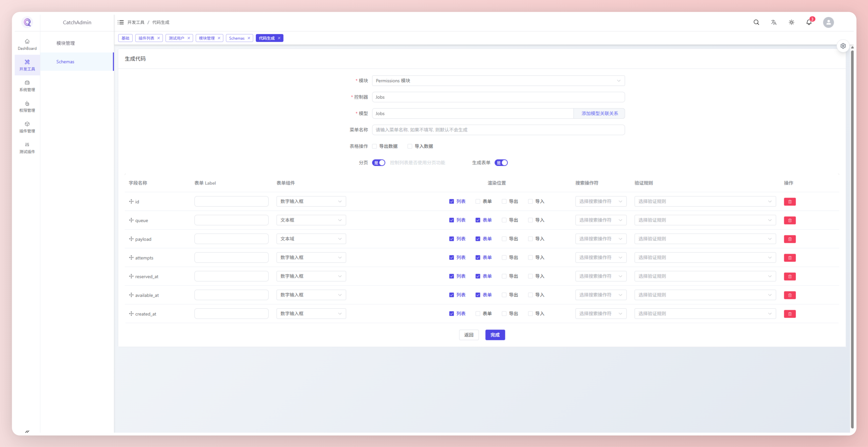Screen dimensions: 868x447
Task: Check the 导出数据 checkbox
Action: [374, 146]
